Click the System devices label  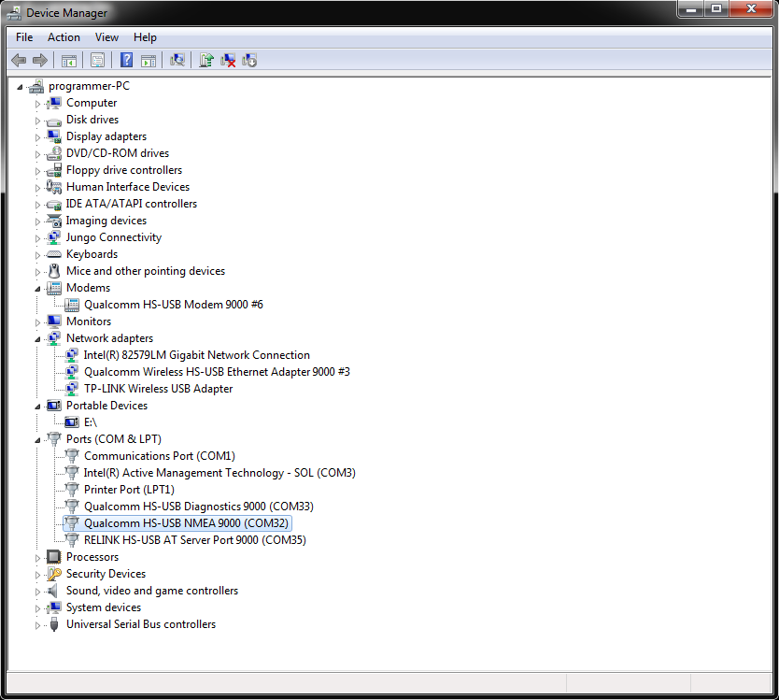point(104,607)
